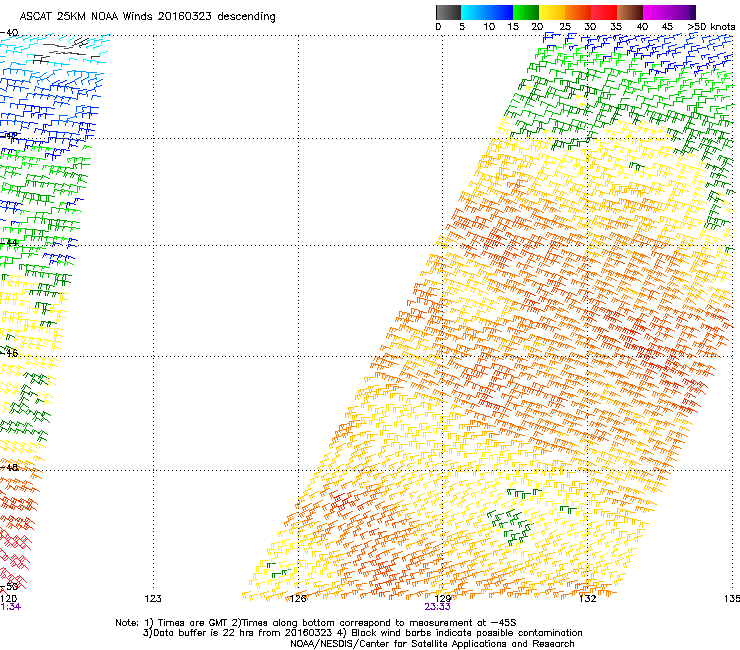Image resolution: width=740 pixels, height=650 pixels.
Task: Click the '>50 knots' legend label
Action: coord(711,27)
